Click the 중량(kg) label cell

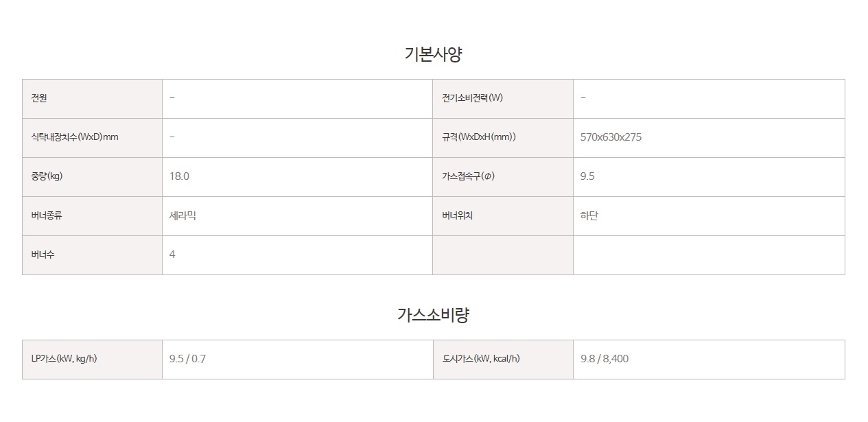92,176
